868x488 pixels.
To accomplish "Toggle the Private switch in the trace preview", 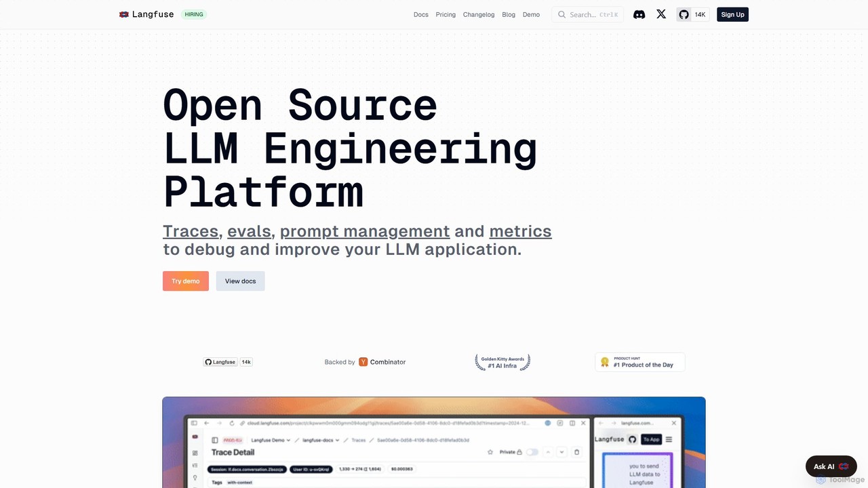I will pyautogui.click(x=532, y=452).
